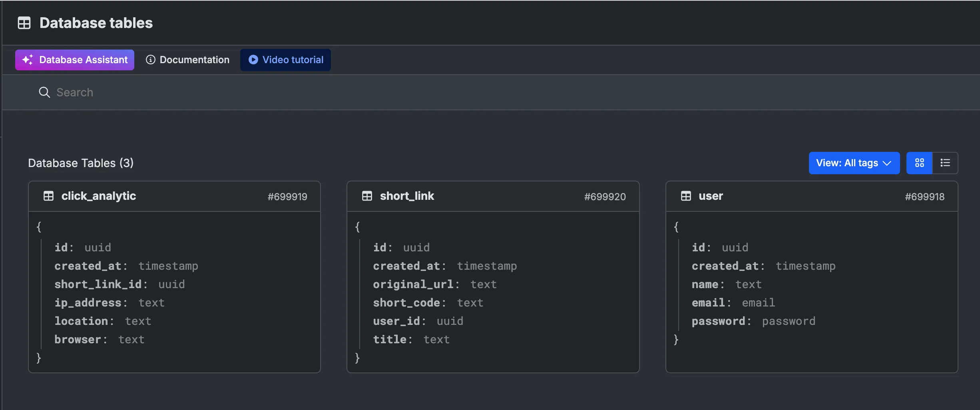Image resolution: width=980 pixels, height=410 pixels.
Task: Click the user table icon
Action: (686, 196)
